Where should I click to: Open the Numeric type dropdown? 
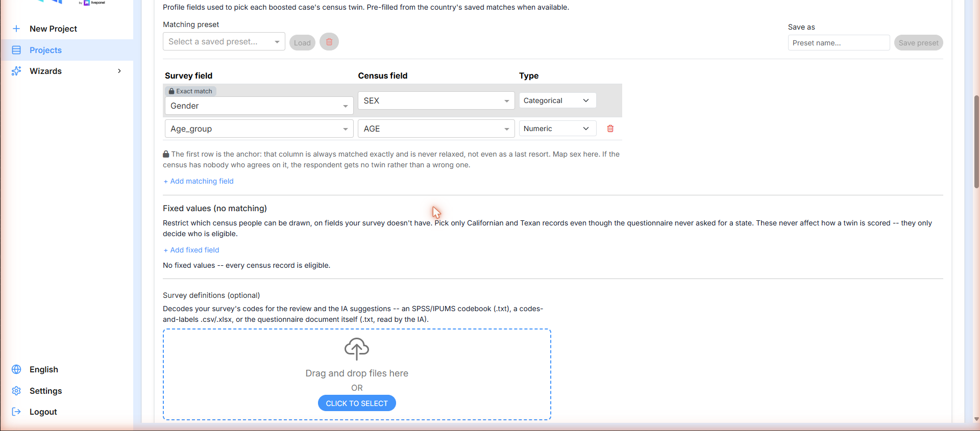pos(557,129)
